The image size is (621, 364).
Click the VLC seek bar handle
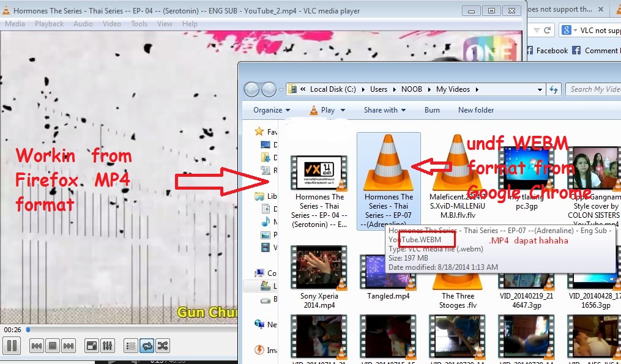[28, 329]
